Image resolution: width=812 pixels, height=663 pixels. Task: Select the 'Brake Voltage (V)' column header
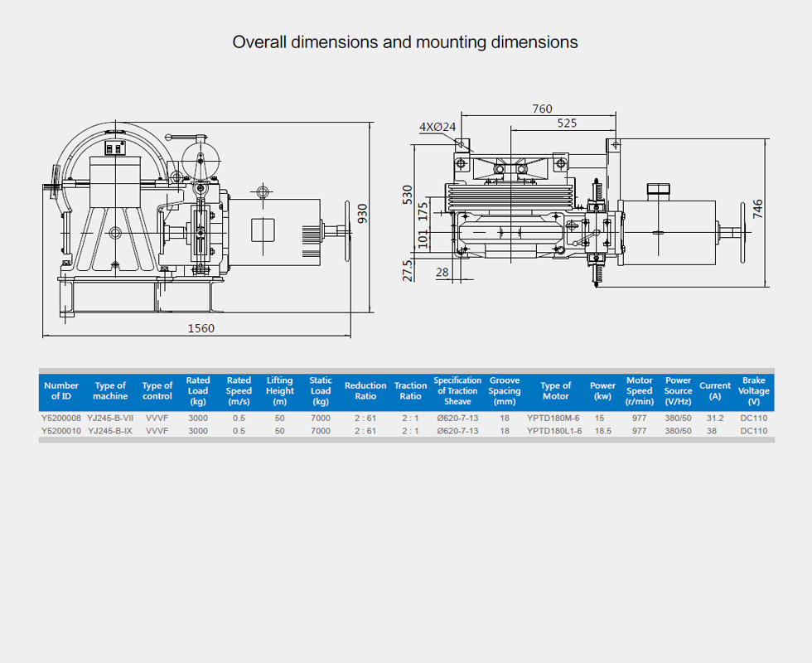click(754, 391)
